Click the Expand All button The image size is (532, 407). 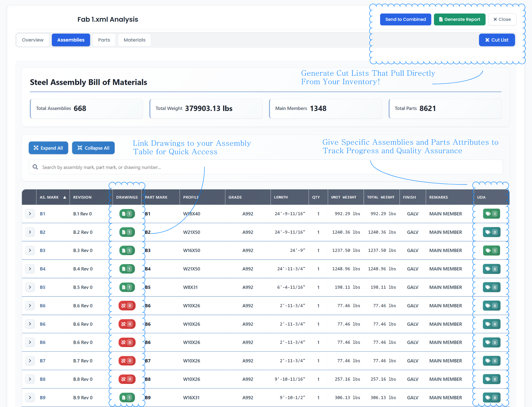click(x=48, y=148)
